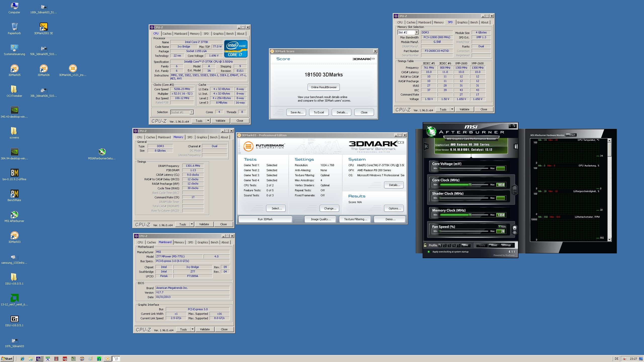Open Slot #2 dropdown in SPD window

click(417, 32)
